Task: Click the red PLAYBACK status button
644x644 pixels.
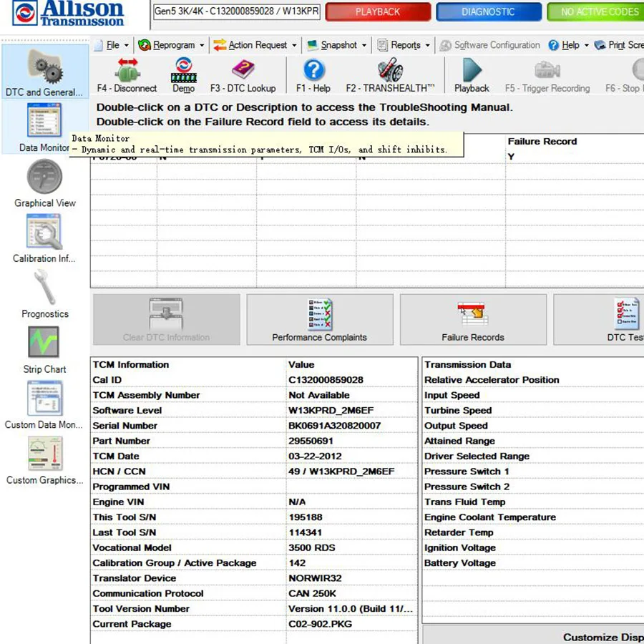Action: click(378, 11)
